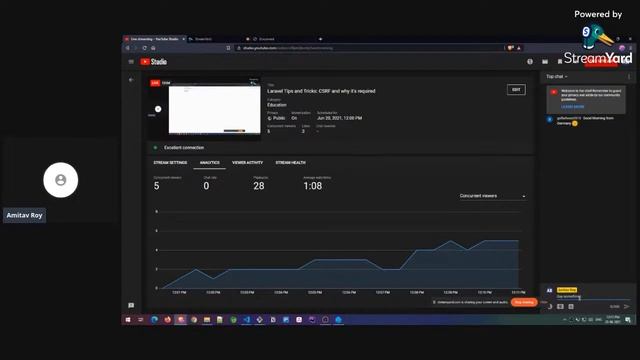This screenshot has width=640, height=360.
Task: Click the browser address bar URL
Action: coord(288,48)
